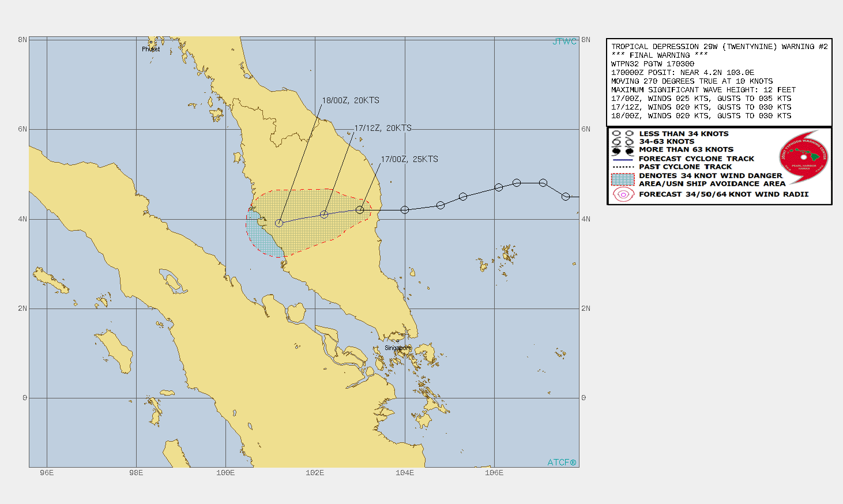The height and width of the screenshot is (504, 843).
Task: Select the 17/00Z current position circle on track
Action: [x=360, y=210]
